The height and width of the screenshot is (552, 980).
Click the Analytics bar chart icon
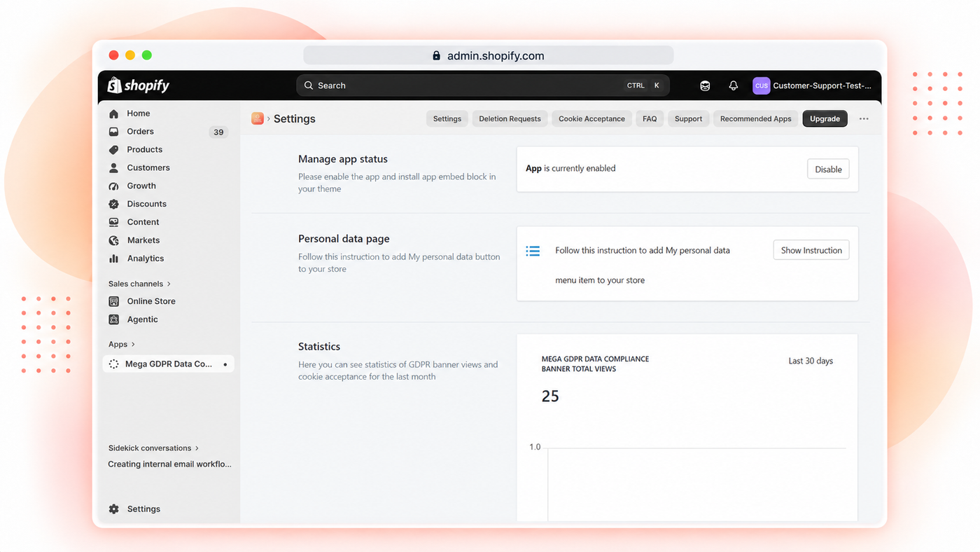coord(113,258)
